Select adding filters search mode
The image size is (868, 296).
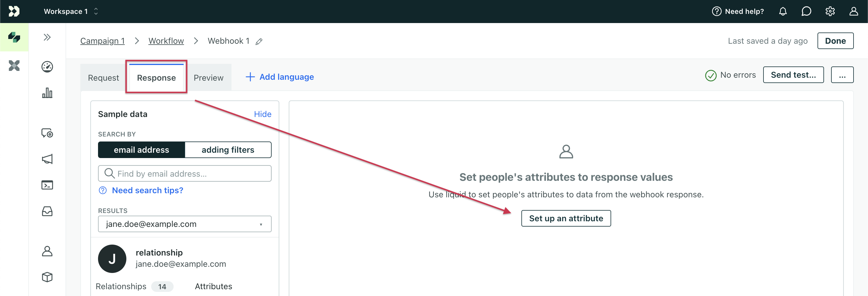[x=228, y=150]
